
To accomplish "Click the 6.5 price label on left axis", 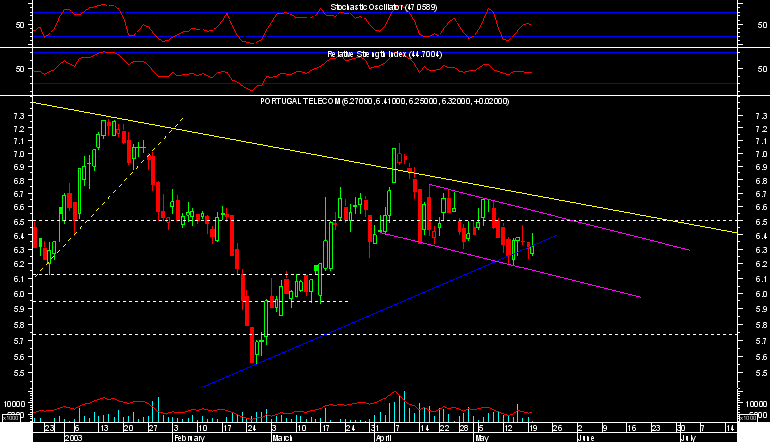I will point(19,222).
